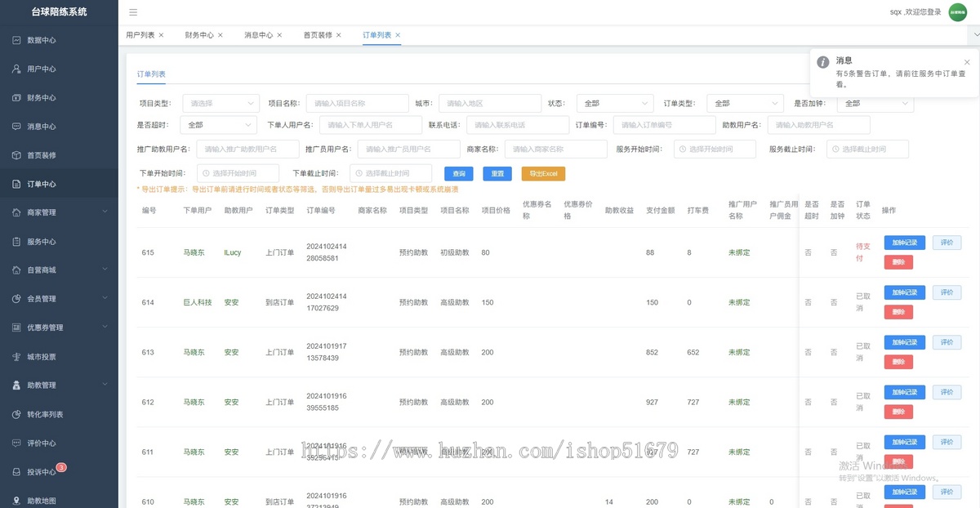Click the 消息中心 sidebar icon
980x508 pixels.
pos(16,127)
